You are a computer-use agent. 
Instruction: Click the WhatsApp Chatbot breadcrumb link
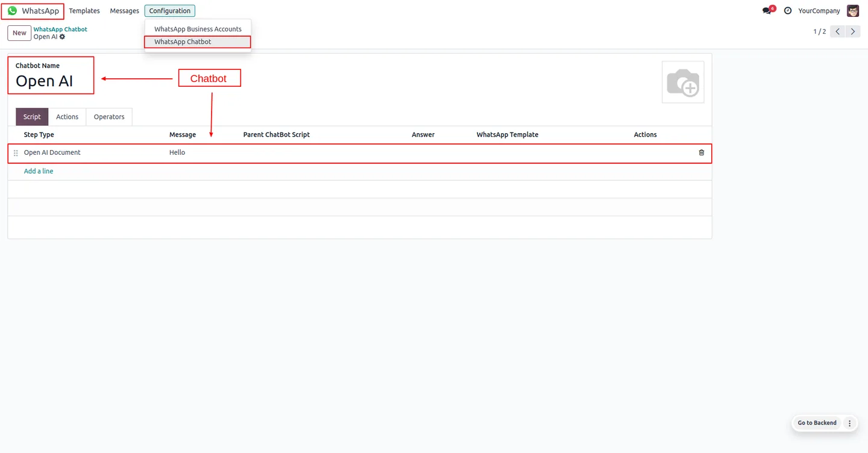(x=60, y=29)
